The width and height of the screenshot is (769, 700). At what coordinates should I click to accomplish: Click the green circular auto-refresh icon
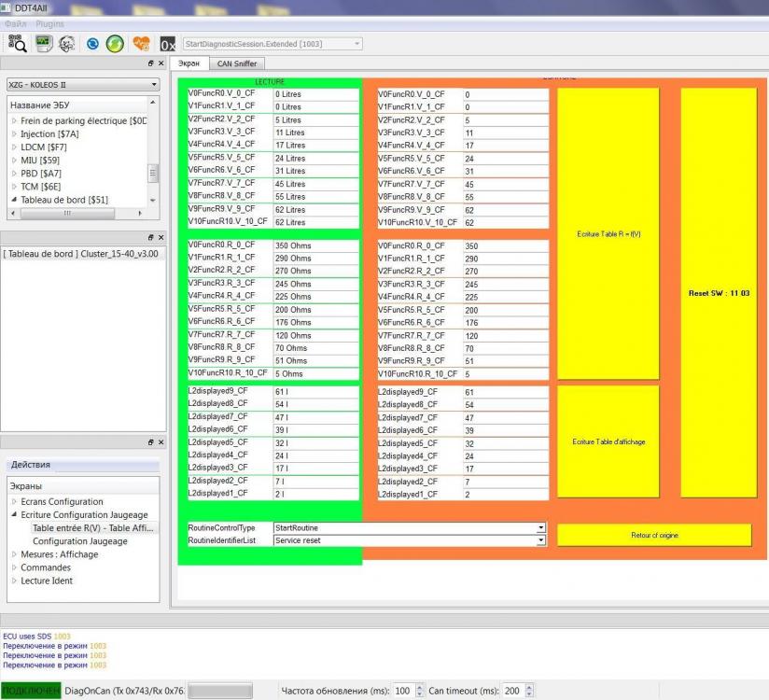pyautogui.click(x=115, y=44)
